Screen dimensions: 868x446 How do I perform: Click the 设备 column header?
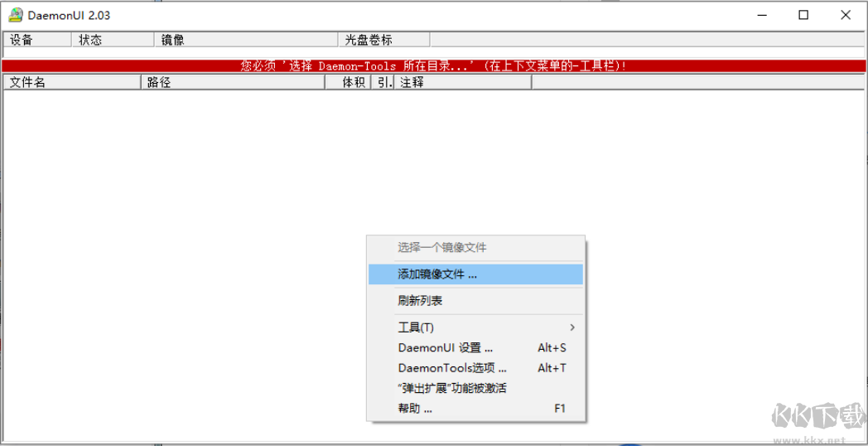(37, 40)
